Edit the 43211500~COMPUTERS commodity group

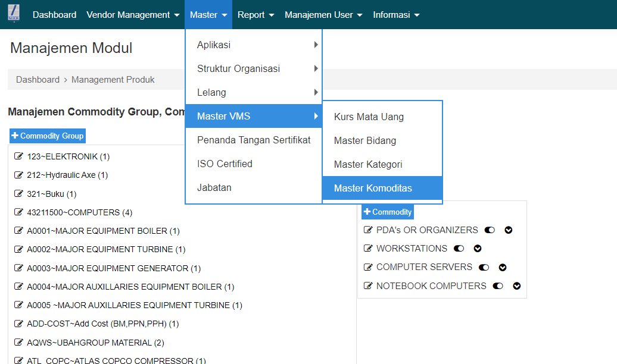pyautogui.click(x=18, y=212)
